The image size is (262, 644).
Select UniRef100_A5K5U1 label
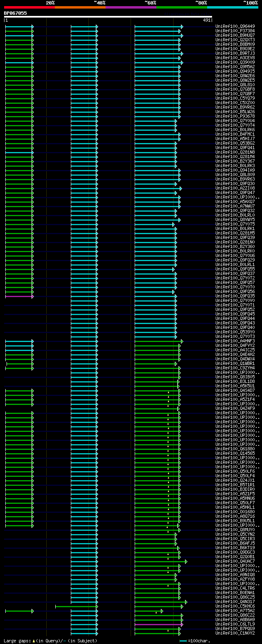(x=235, y=386)
